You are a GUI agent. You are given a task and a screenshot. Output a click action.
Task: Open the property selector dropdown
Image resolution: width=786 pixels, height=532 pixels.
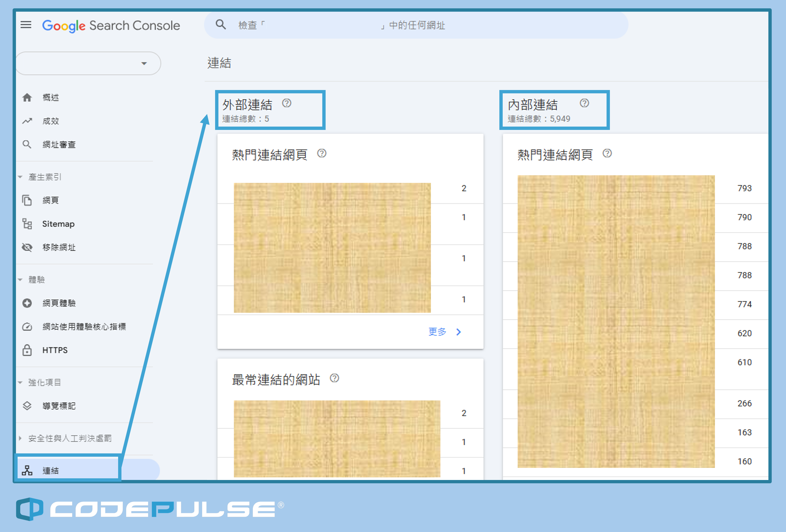click(x=88, y=63)
